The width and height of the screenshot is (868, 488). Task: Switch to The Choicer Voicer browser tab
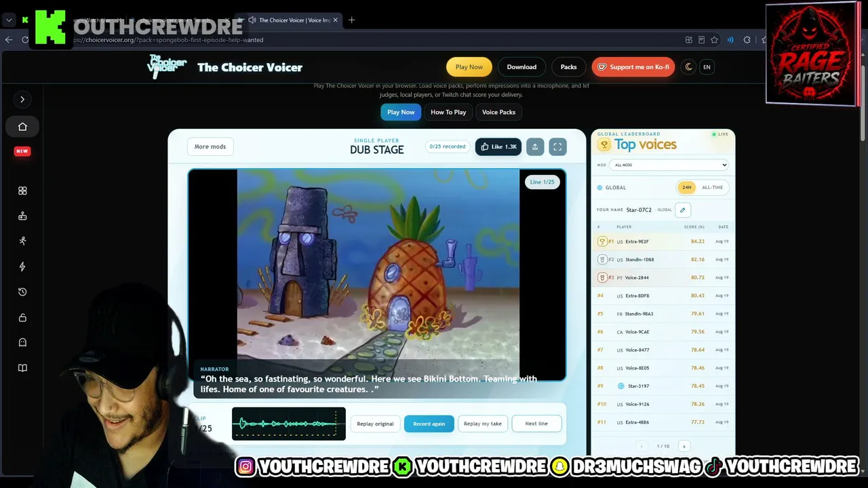point(289,20)
